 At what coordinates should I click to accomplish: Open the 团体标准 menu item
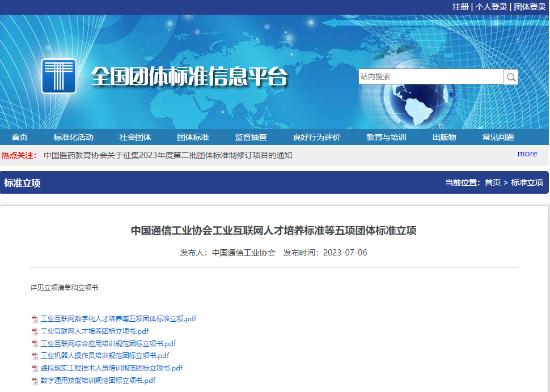tap(193, 137)
